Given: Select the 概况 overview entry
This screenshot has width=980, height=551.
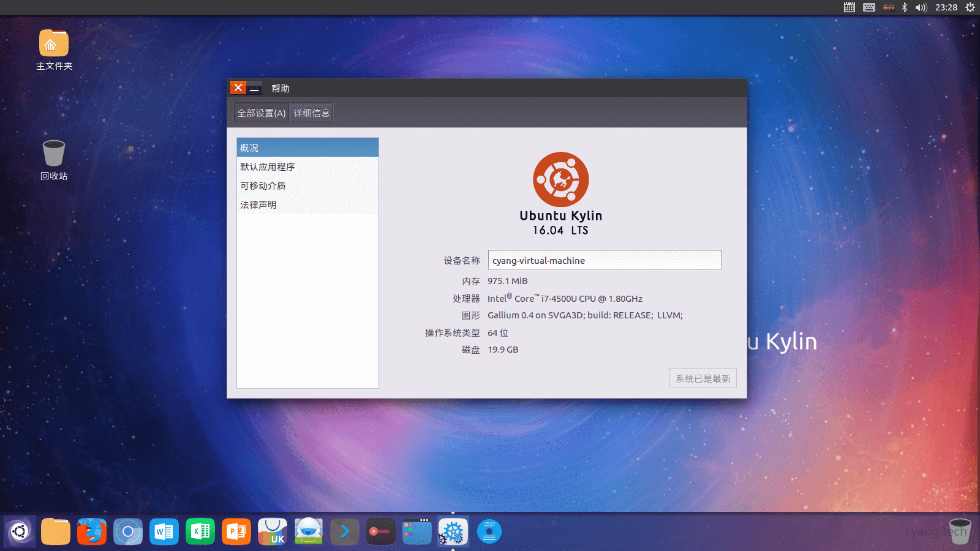Looking at the screenshot, I should pyautogui.click(x=307, y=148).
